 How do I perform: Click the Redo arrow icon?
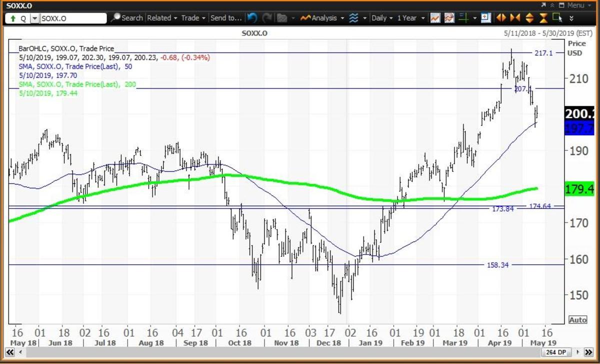267,18
